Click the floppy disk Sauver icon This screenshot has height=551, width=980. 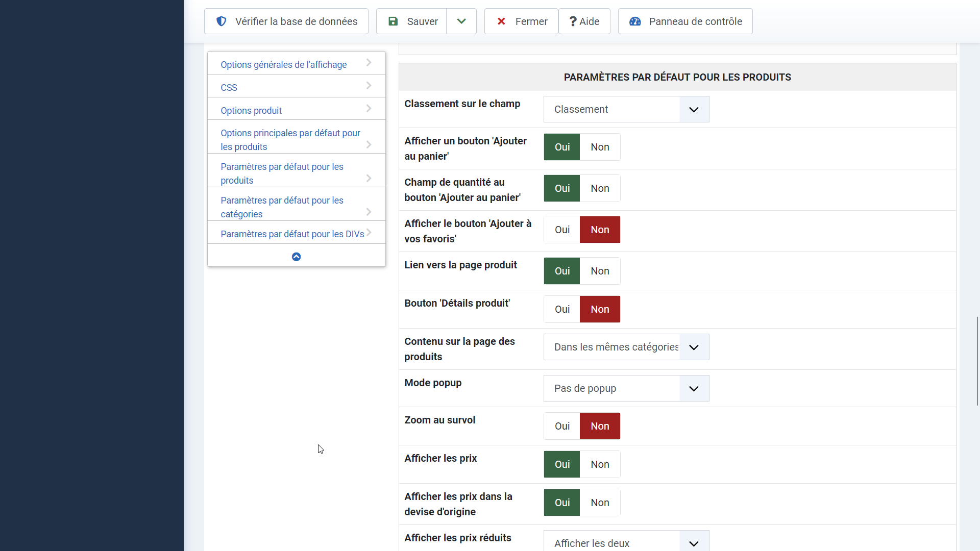[x=393, y=21]
